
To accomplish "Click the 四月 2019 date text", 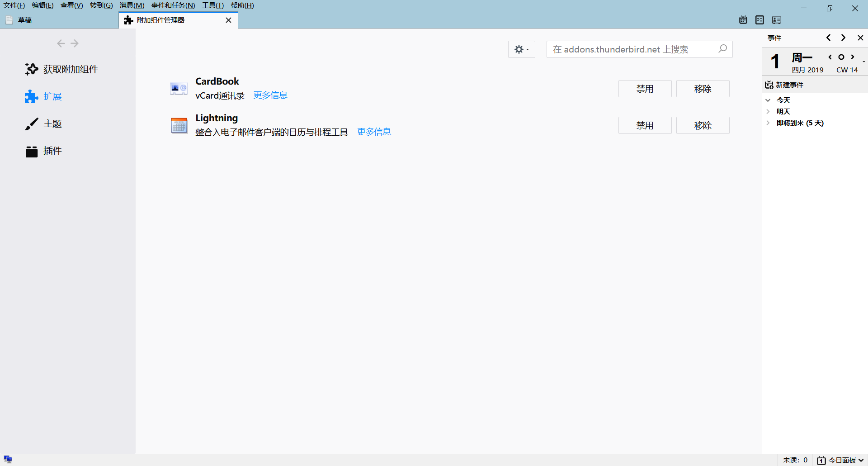I will point(807,70).
